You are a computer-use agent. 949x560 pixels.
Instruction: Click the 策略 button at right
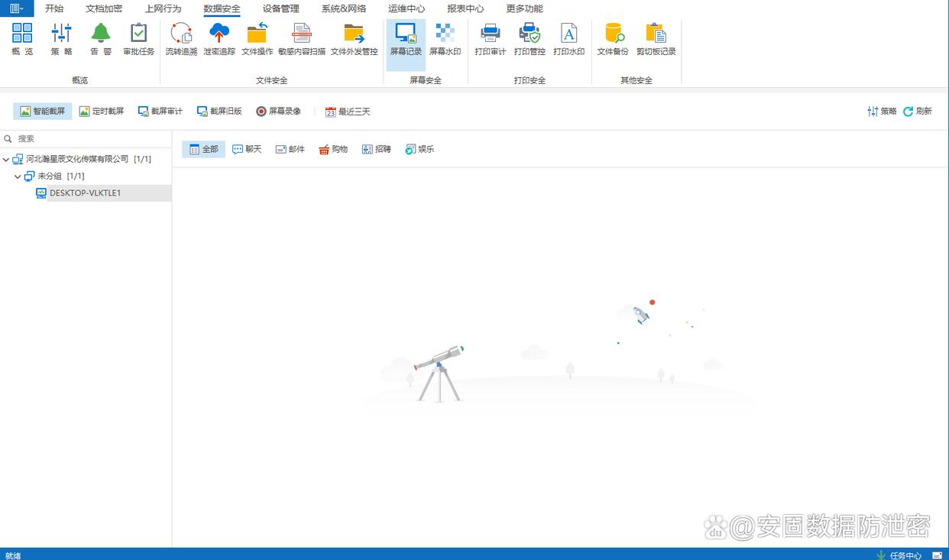883,112
